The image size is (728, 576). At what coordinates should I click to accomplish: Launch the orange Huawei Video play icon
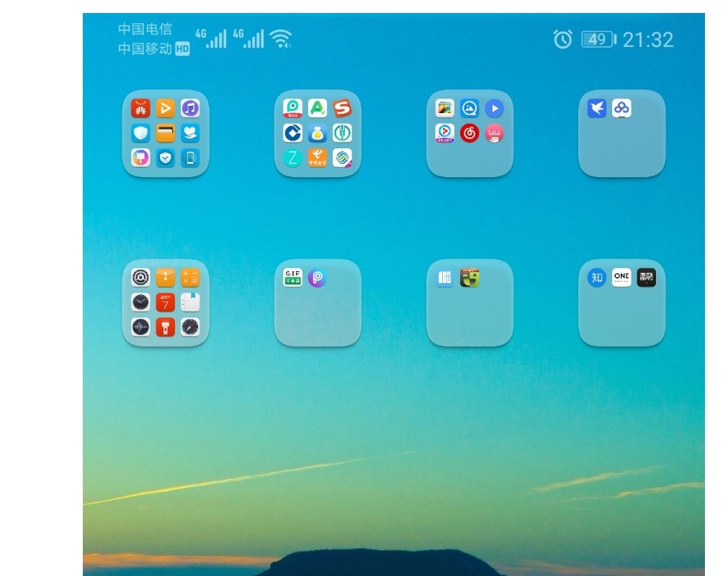click(x=166, y=109)
